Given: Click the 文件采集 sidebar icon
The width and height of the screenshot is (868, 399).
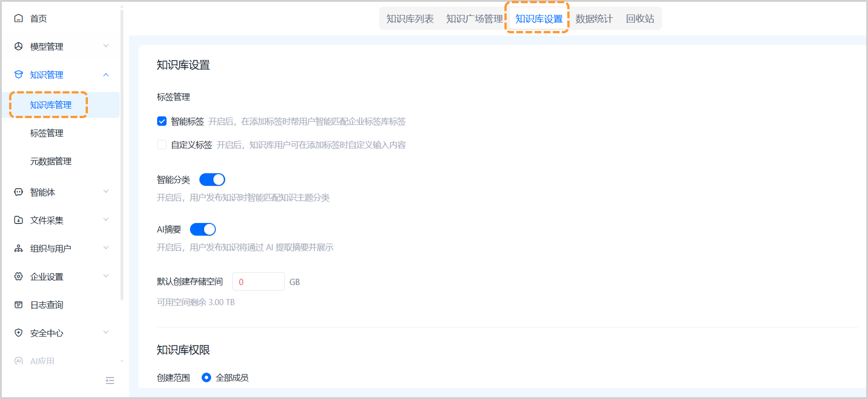Looking at the screenshot, I should pyautogui.click(x=19, y=220).
